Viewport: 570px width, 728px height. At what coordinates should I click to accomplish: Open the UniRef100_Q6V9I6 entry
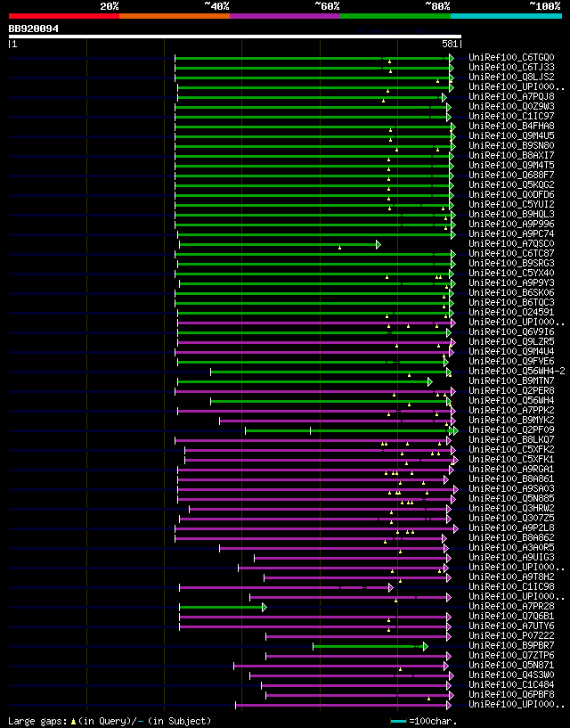511,331
